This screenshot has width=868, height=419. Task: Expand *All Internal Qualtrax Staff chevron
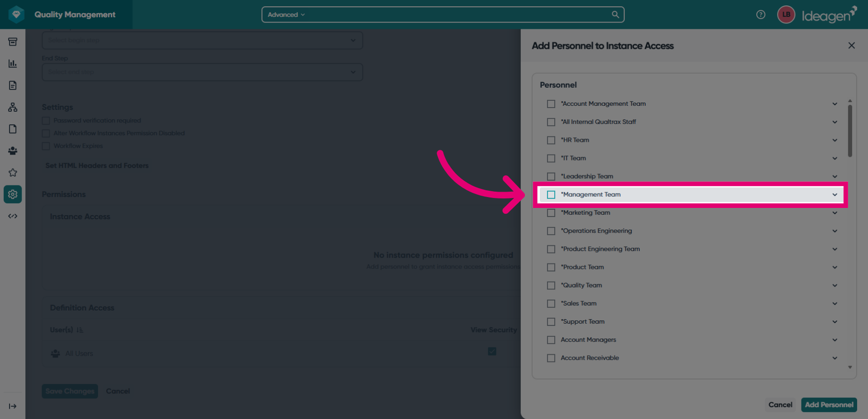[835, 122]
